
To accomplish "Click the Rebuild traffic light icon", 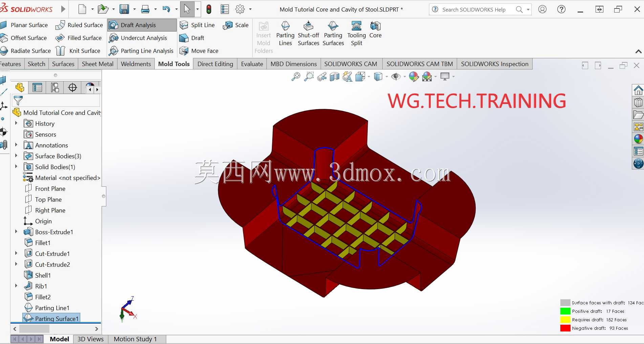I will point(209,9).
